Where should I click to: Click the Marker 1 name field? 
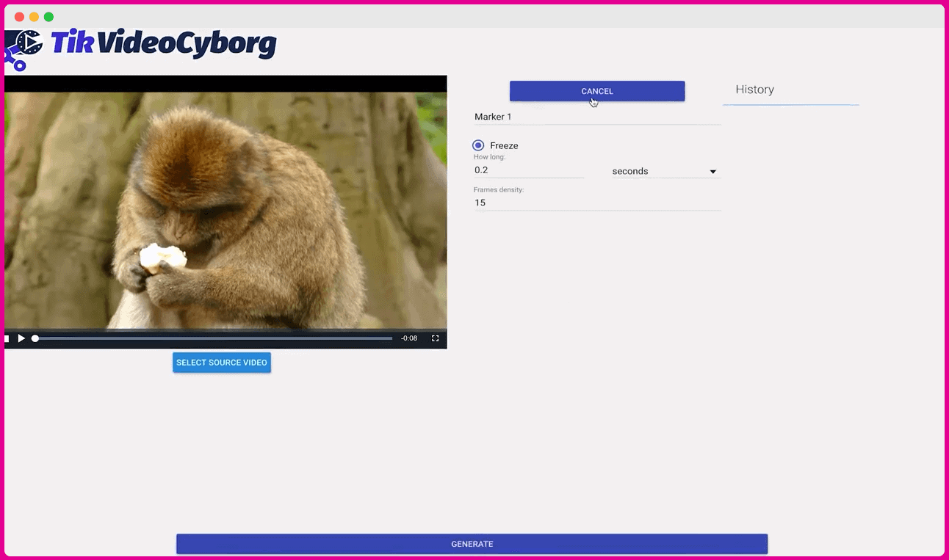point(597,117)
